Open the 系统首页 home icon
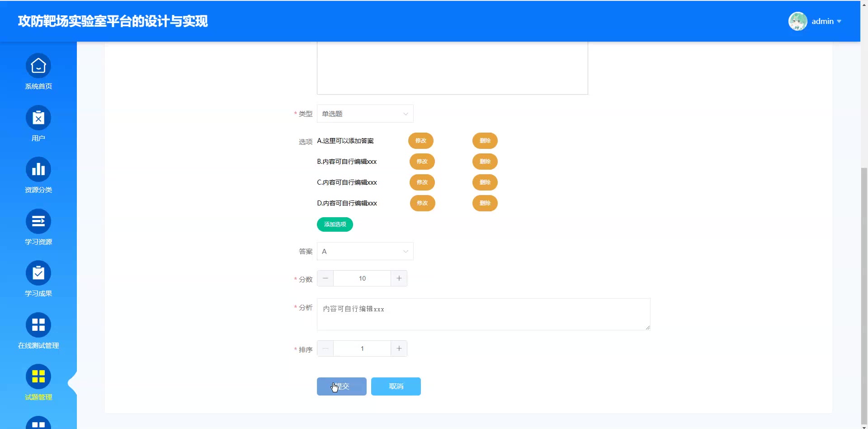868x429 pixels. pos(38,66)
